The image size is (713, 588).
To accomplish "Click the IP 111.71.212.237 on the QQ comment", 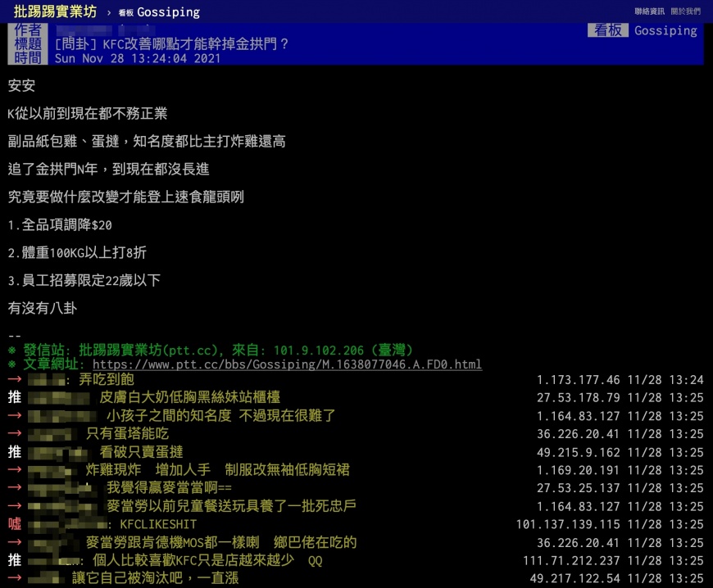I will pos(571,560).
